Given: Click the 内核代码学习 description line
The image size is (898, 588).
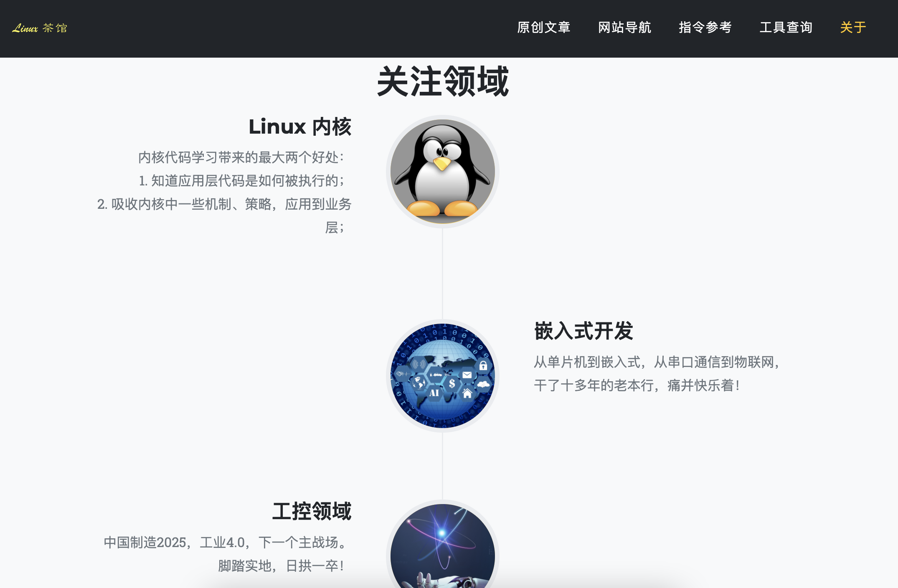Looking at the screenshot, I should coord(241,157).
